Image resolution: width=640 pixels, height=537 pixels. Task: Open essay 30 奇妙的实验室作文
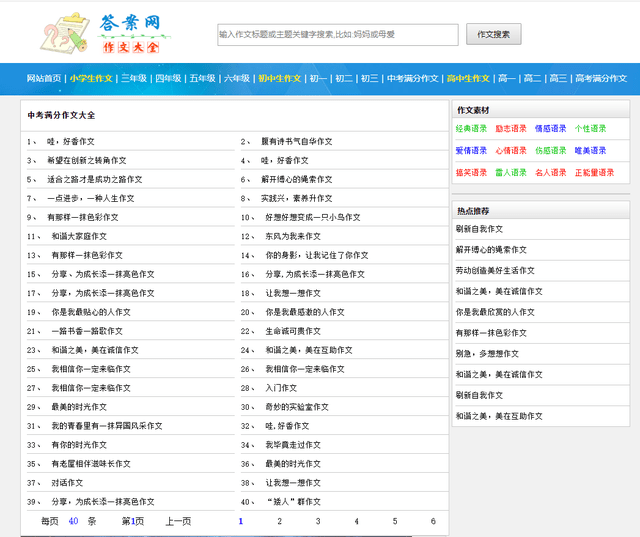pos(297,407)
